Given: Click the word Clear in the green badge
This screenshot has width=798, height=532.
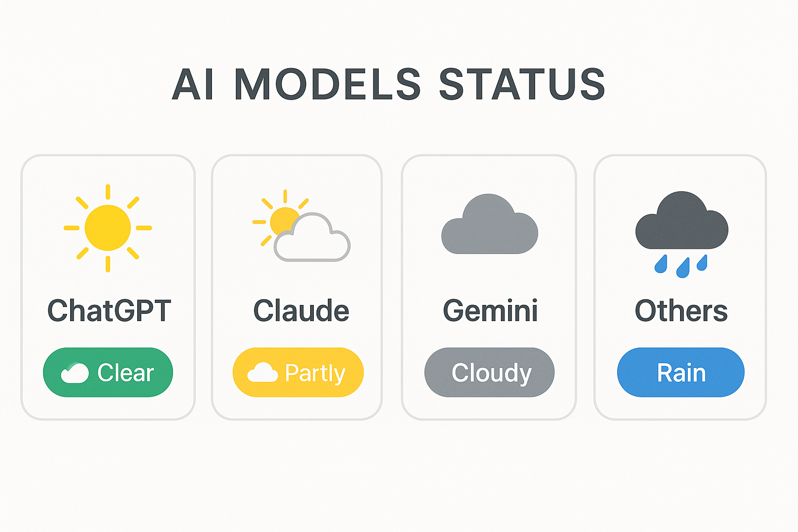Looking at the screenshot, I should click(x=126, y=373).
